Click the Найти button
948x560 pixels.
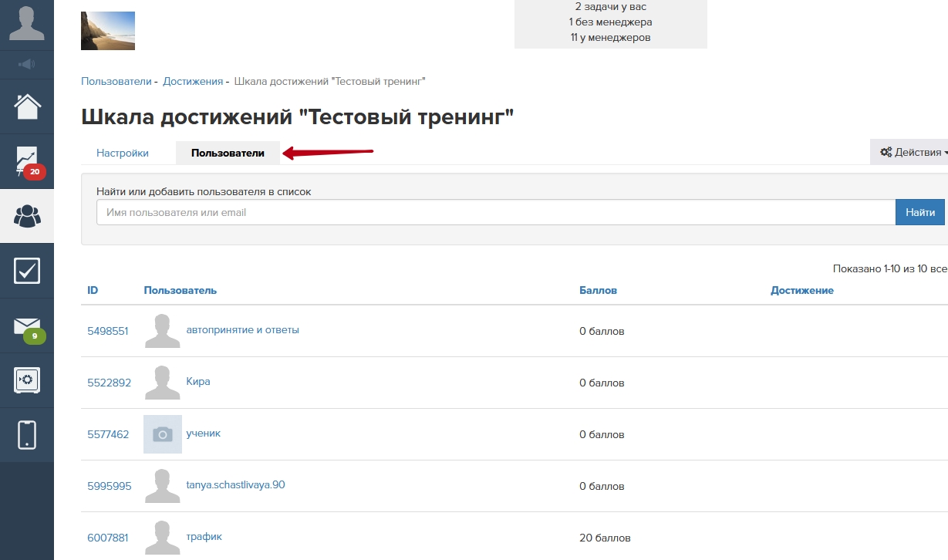919,212
